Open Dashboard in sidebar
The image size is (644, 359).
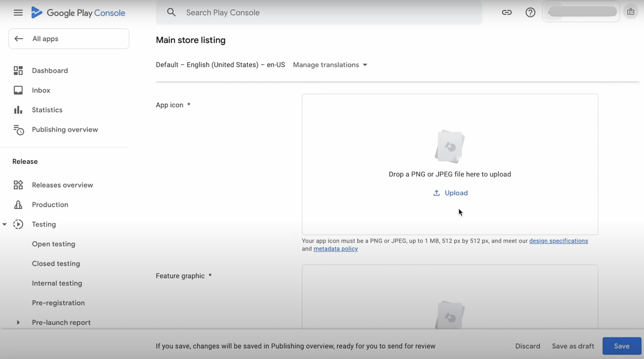pos(50,71)
